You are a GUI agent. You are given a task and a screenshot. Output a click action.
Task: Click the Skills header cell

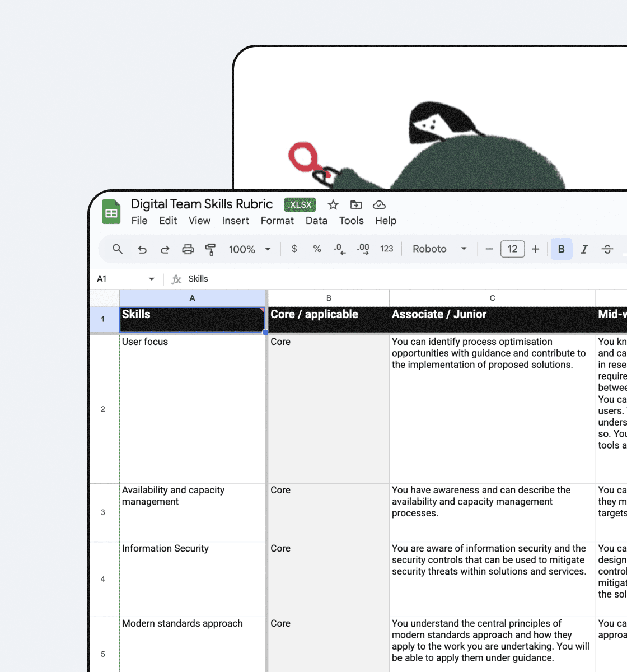pos(193,319)
